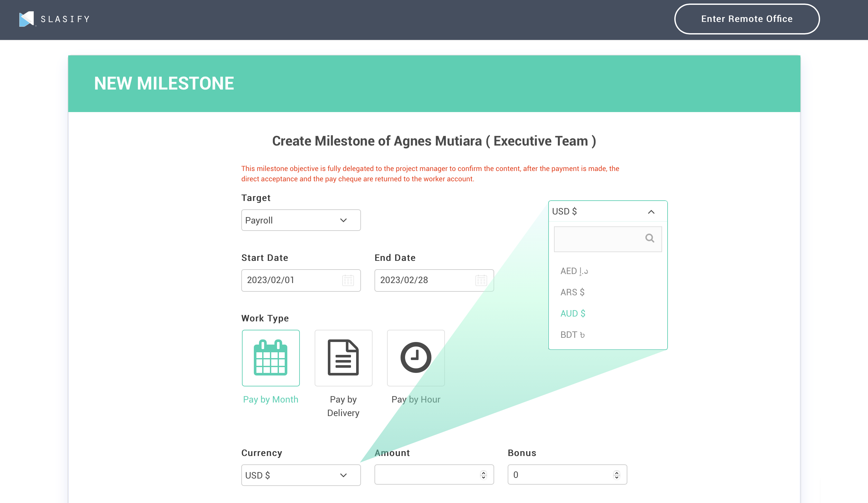This screenshot has width=868, height=503.
Task: Open the End Date calendar icon
Action: (481, 280)
